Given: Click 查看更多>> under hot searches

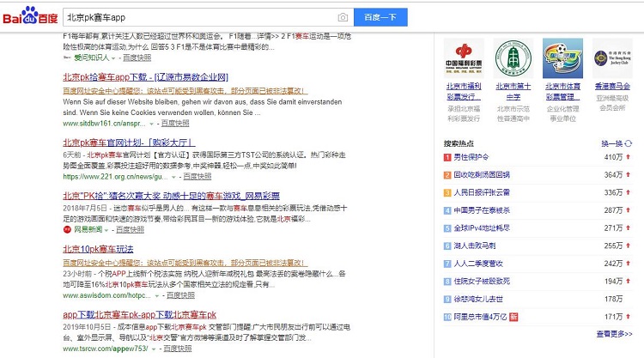Looking at the screenshot, I should 614,334.
